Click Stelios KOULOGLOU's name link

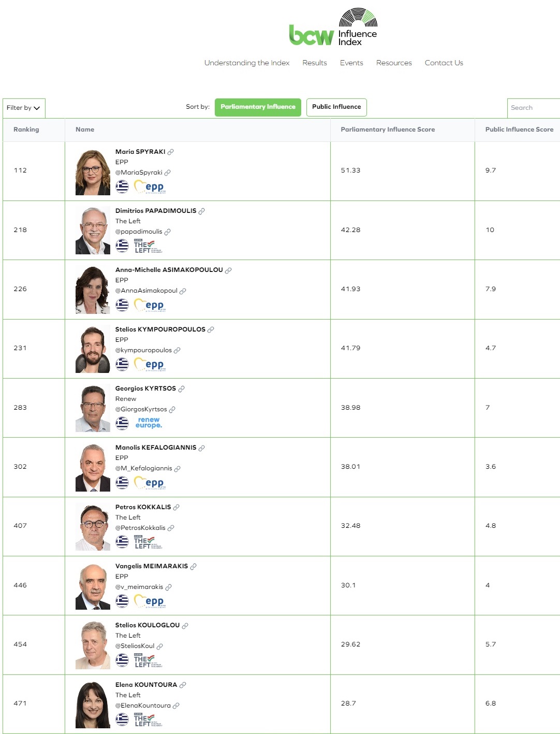148,625
